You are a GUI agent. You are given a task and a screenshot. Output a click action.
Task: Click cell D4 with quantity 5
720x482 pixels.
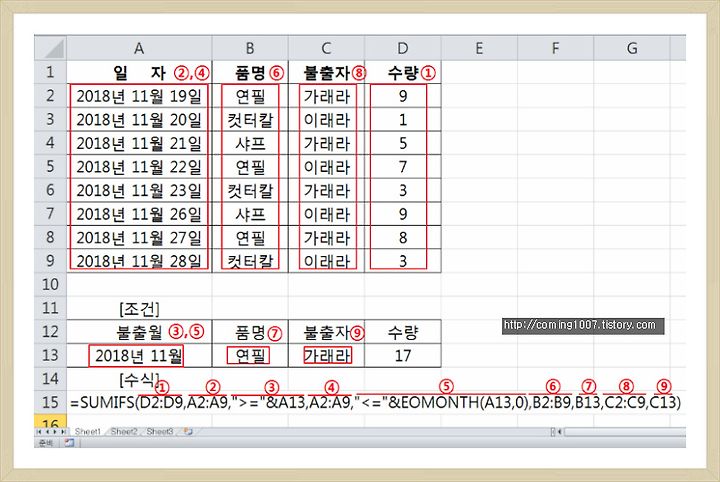[403, 143]
